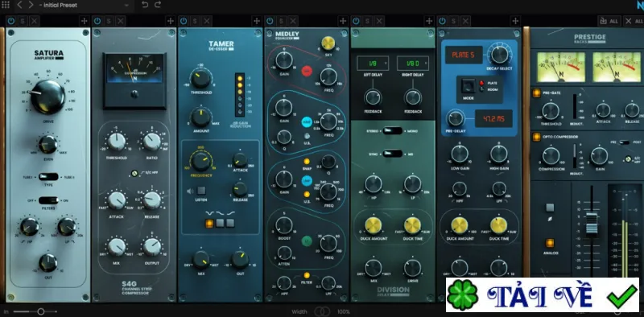Remove the Medley equalizer module
Viewport: 644px width, 317px height.
293,21
